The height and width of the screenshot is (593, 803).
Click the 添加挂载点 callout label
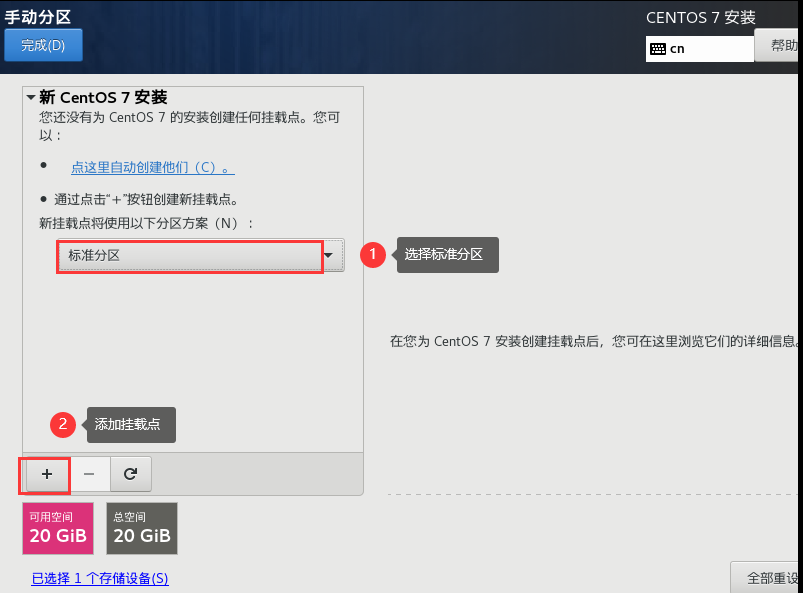130,425
